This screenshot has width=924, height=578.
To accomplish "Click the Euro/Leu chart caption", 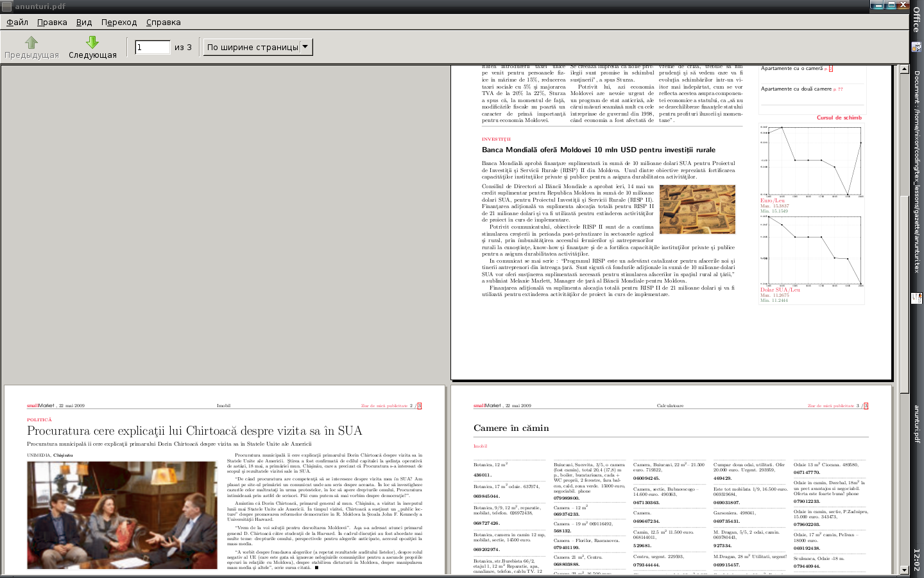I will 773,200.
